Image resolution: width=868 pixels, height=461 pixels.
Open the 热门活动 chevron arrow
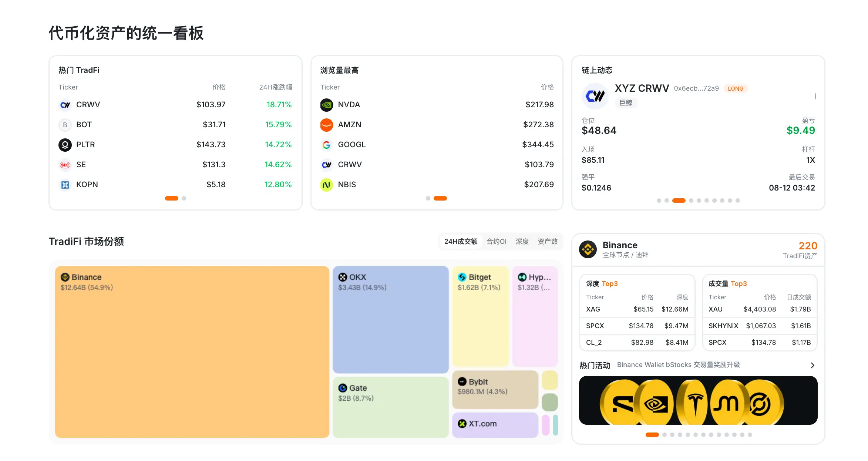tap(813, 366)
